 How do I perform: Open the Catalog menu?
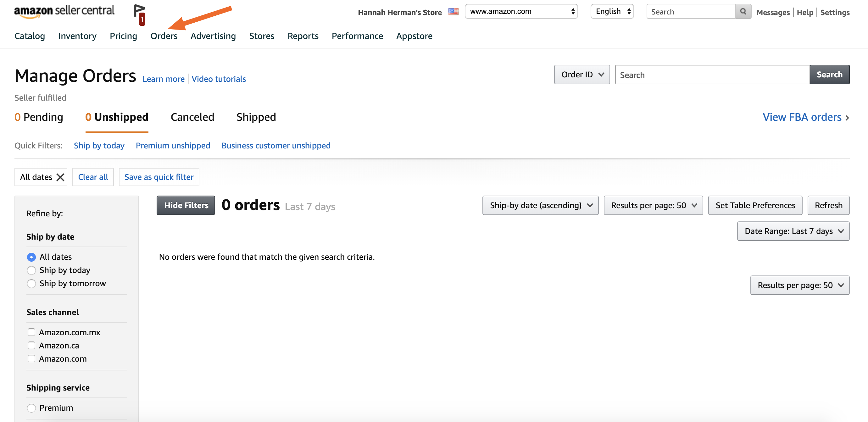30,36
